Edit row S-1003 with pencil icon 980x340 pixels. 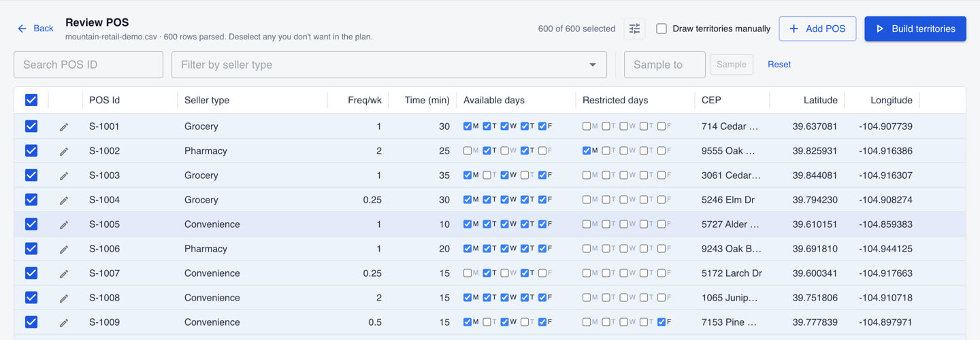coord(64,175)
